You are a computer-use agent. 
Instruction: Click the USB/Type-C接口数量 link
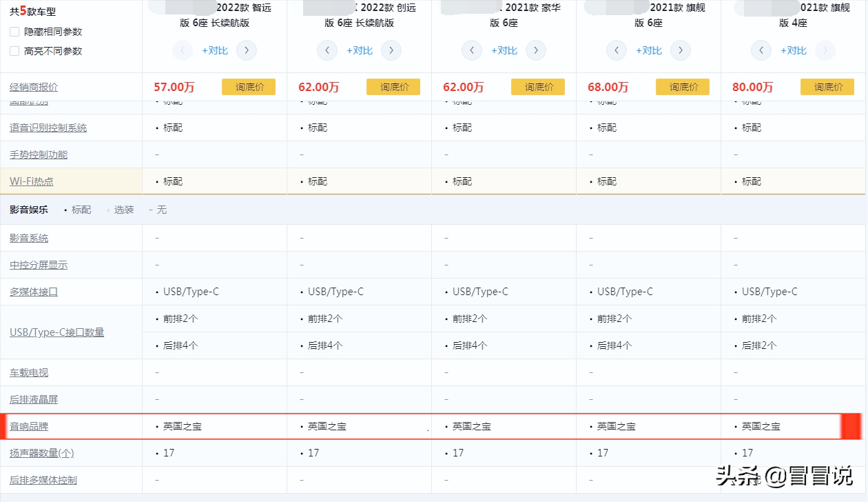tap(56, 331)
